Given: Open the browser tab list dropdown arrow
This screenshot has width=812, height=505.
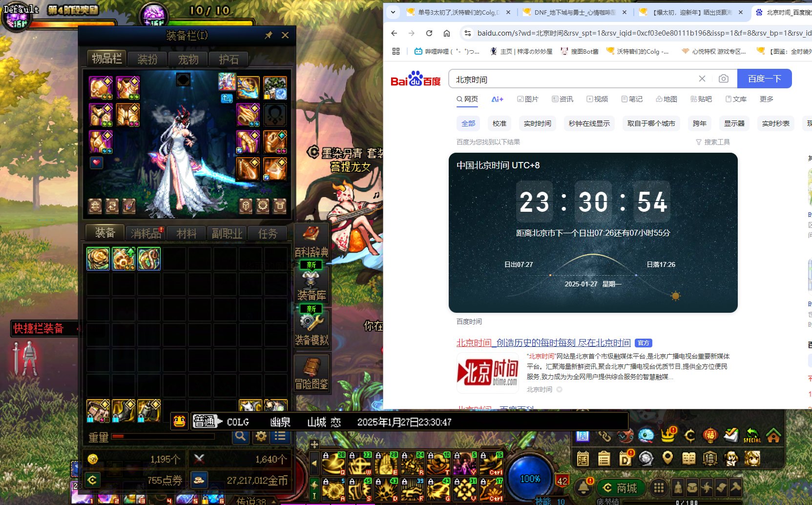Looking at the screenshot, I should point(393,12).
